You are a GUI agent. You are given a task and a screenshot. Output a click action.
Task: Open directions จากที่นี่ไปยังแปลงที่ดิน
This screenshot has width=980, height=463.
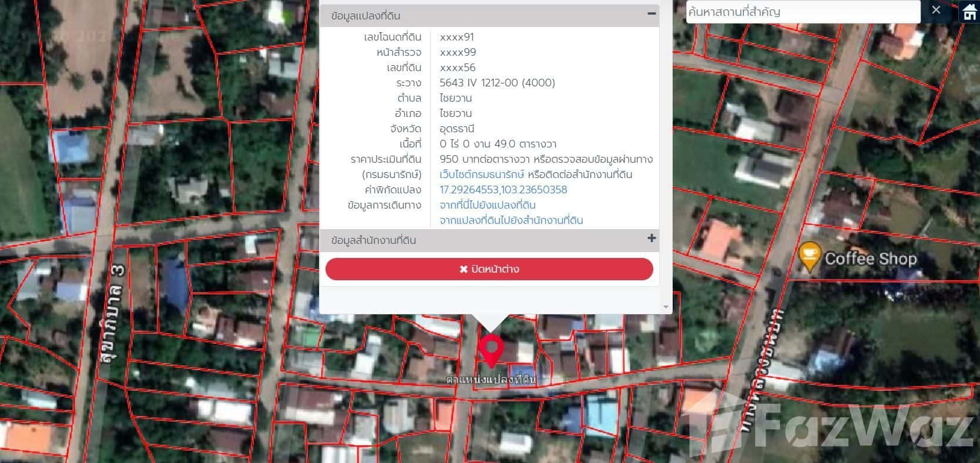coord(487,205)
